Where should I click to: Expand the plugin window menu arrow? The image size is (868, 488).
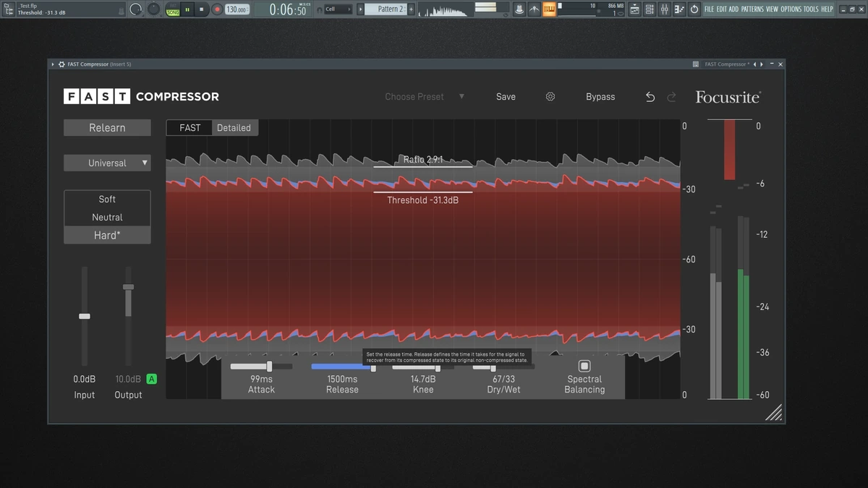coord(53,64)
